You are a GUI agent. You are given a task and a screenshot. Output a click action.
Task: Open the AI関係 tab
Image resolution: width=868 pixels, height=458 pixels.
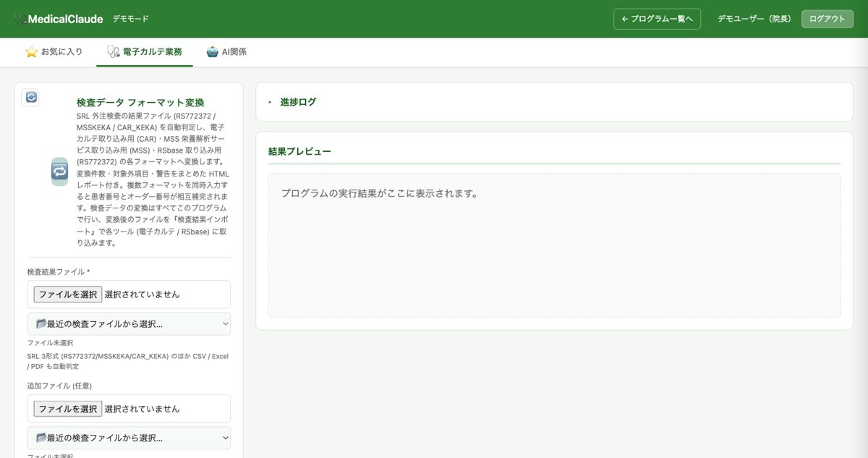tap(226, 52)
